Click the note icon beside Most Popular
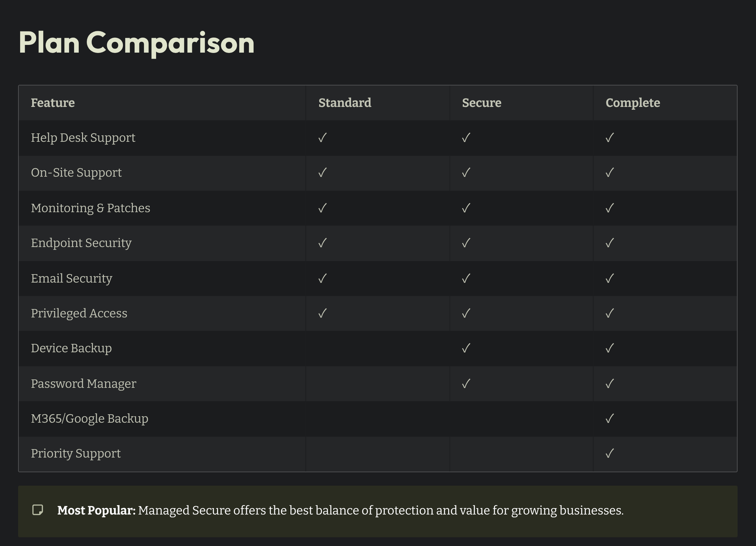This screenshot has width=756, height=546. point(38,510)
